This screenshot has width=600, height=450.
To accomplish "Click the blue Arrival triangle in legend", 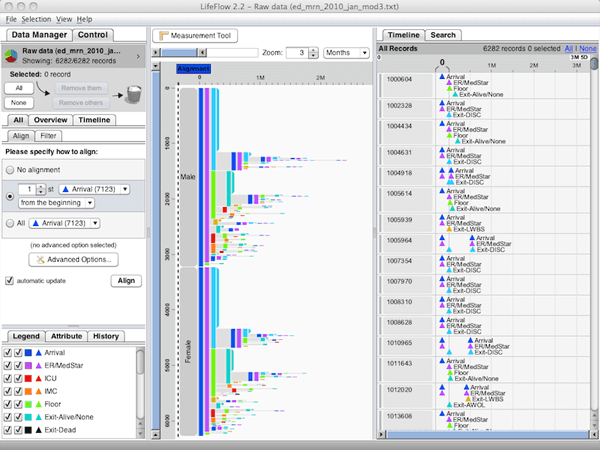I will [x=39, y=353].
